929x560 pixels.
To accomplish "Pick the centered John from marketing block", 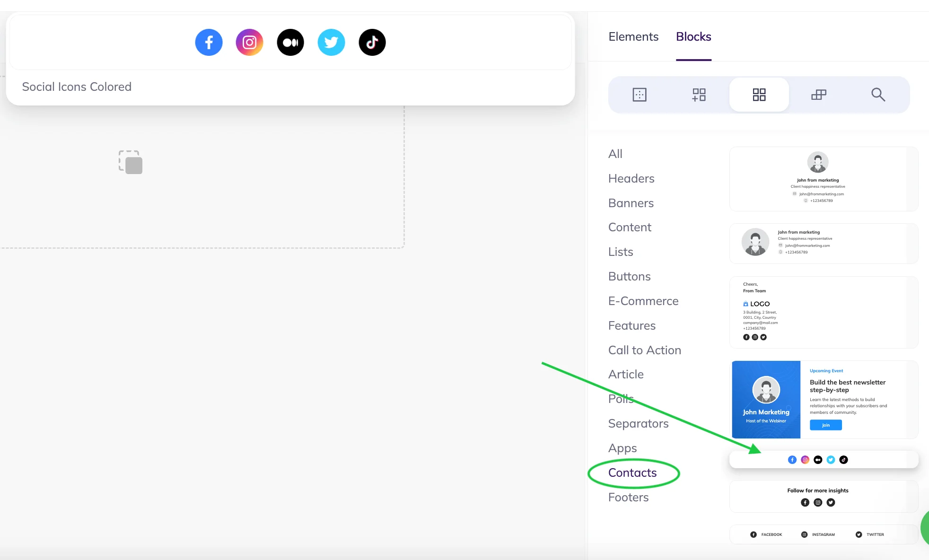I will (824, 179).
